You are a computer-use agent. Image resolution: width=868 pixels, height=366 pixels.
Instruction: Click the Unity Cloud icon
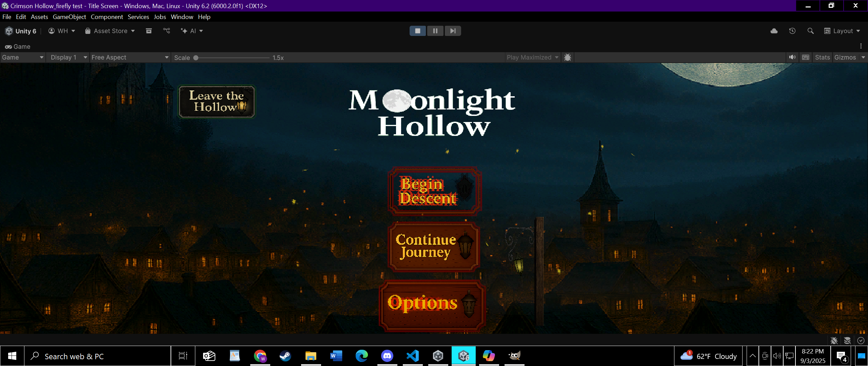[x=774, y=31]
